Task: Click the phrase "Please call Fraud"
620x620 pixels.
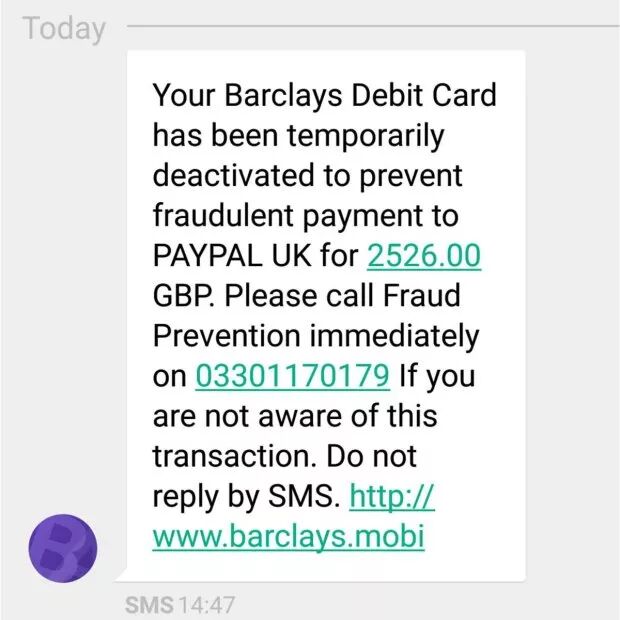Action: click(x=342, y=296)
